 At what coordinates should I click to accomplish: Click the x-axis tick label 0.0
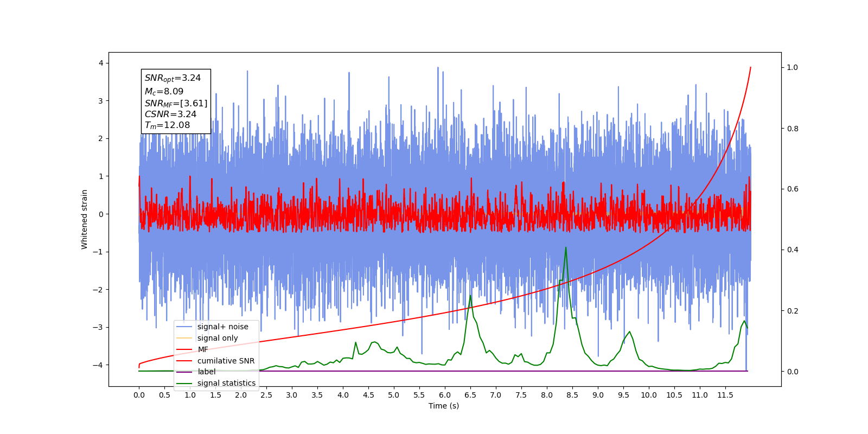(x=139, y=395)
